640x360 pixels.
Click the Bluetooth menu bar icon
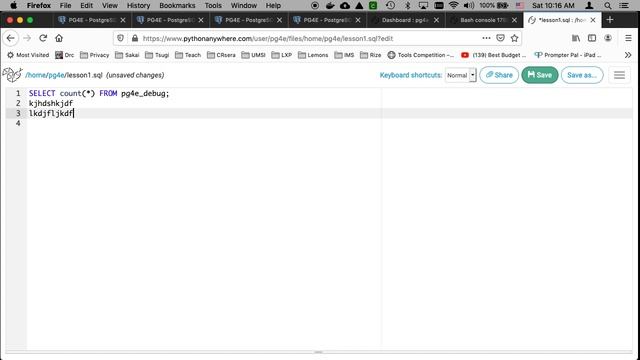tap(407, 5)
